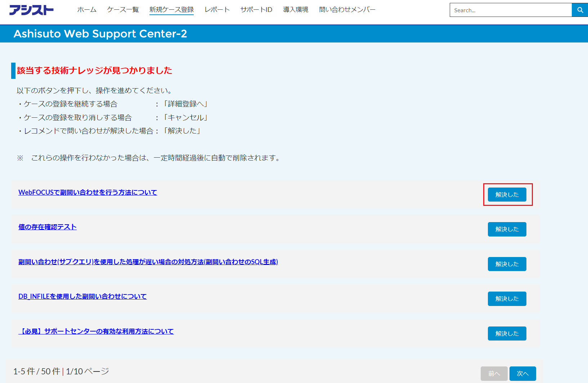
Task: Open the DB_INFILEを使用した副問い合わせについて link
Action: tap(82, 296)
